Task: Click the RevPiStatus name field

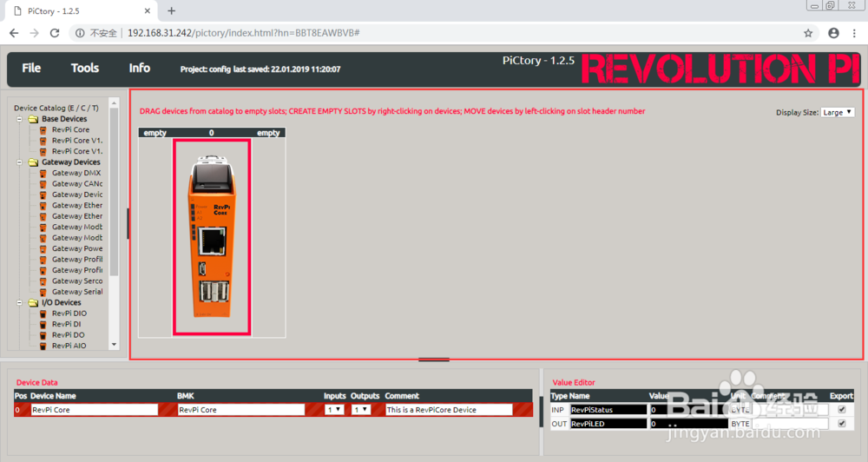Action: (x=608, y=410)
